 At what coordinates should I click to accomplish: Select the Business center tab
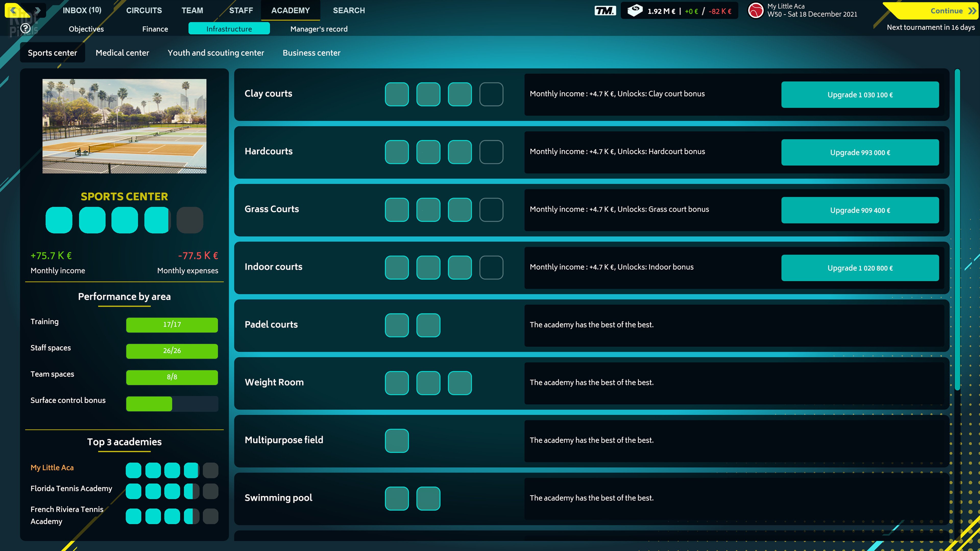click(311, 53)
